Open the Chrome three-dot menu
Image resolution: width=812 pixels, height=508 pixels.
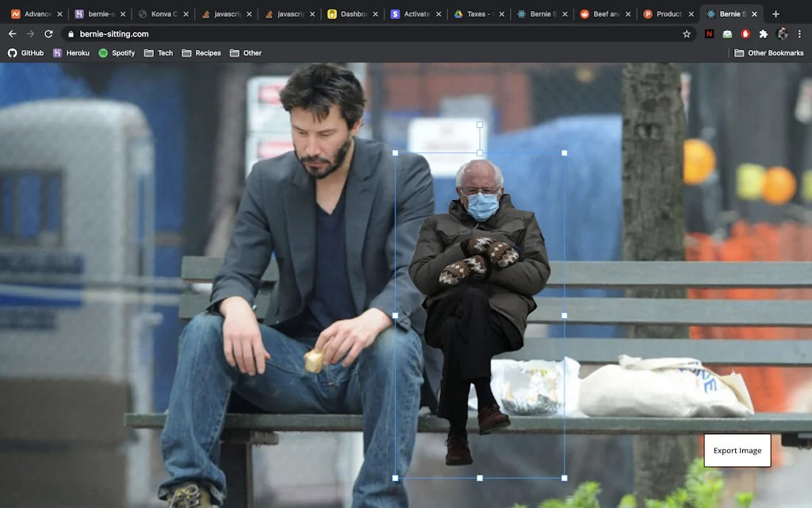801,34
